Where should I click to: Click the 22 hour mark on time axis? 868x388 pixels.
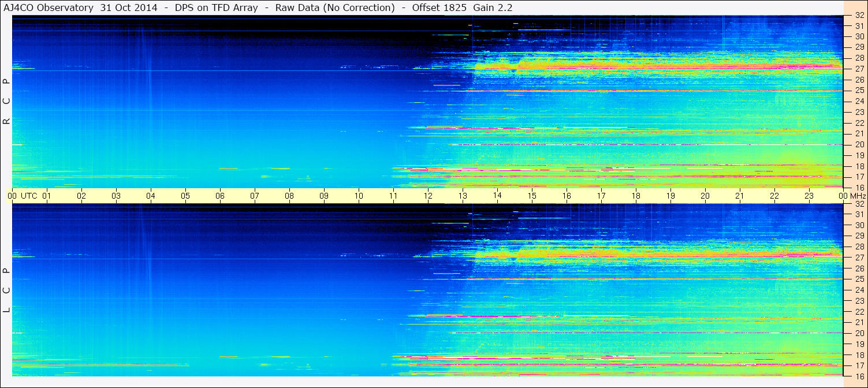(774, 196)
